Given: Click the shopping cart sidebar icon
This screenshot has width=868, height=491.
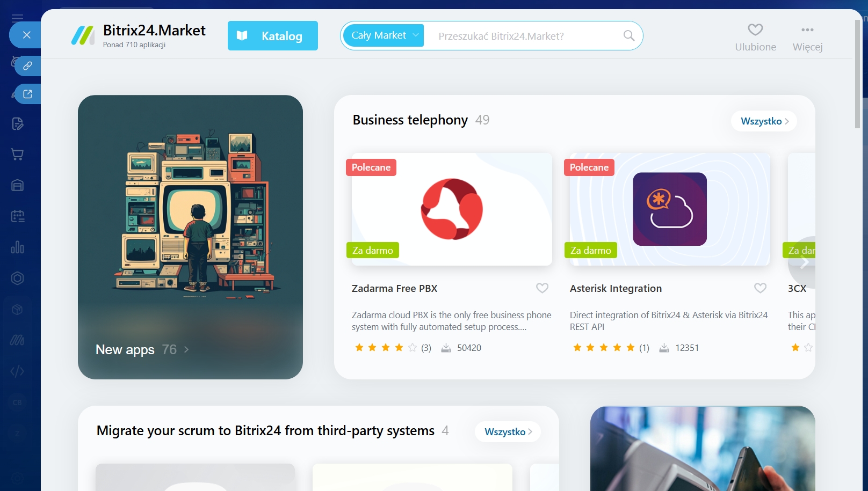Looking at the screenshot, I should click(x=17, y=155).
